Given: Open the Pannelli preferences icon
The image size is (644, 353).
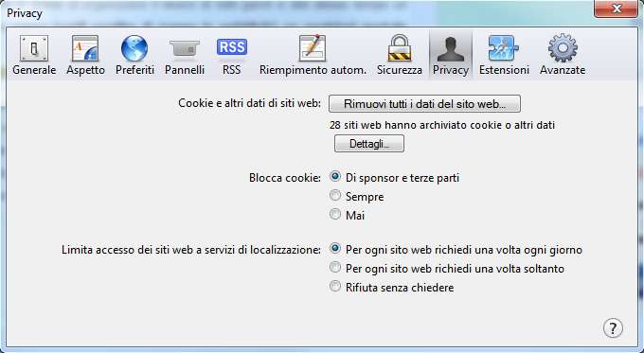Looking at the screenshot, I should pos(185,48).
